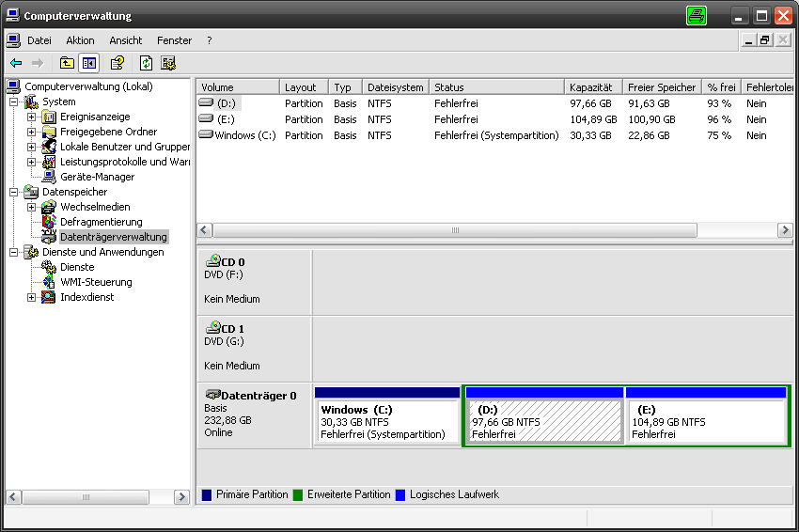Expand the Lokale Benutzer und Gruppen node
799x532 pixels.
click(x=32, y=148)
